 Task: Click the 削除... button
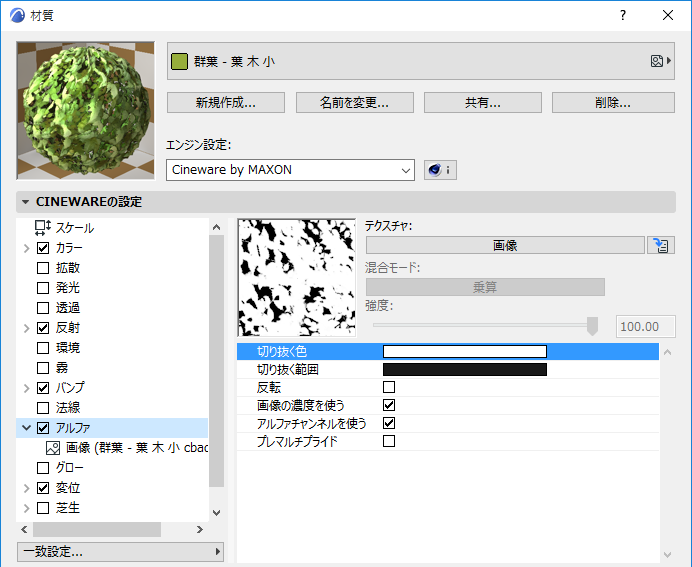[613, 102]
